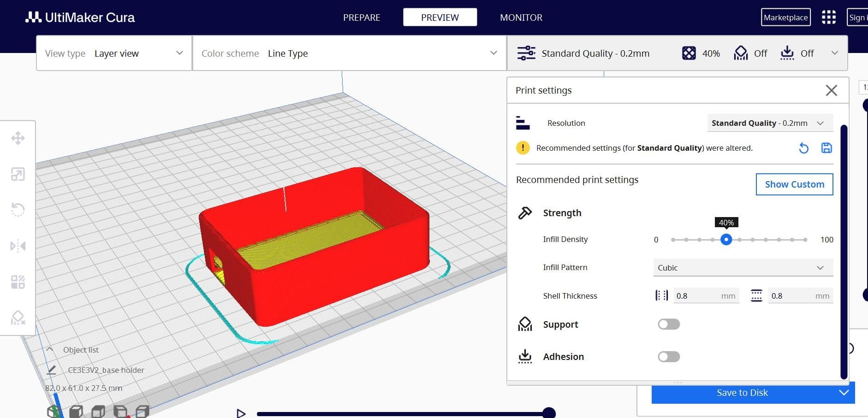Switch to the MONITOR tab
Screen dimensions: 868x418
pos(521,18)
